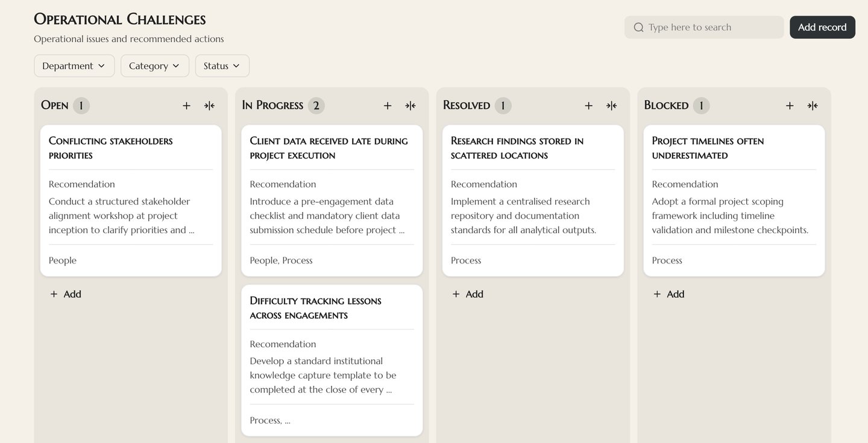Click plus icon in Open column header

187,105
